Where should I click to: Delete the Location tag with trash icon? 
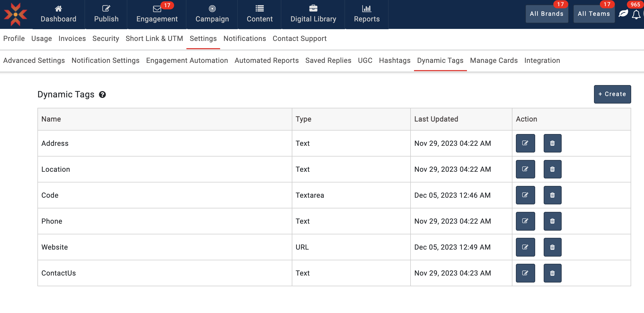(552, 169)
